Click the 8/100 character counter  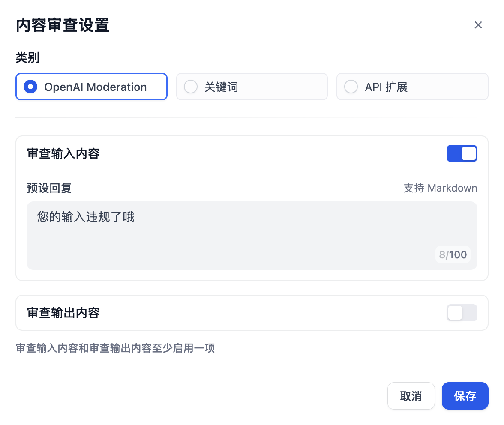click(x=453, y=254)
